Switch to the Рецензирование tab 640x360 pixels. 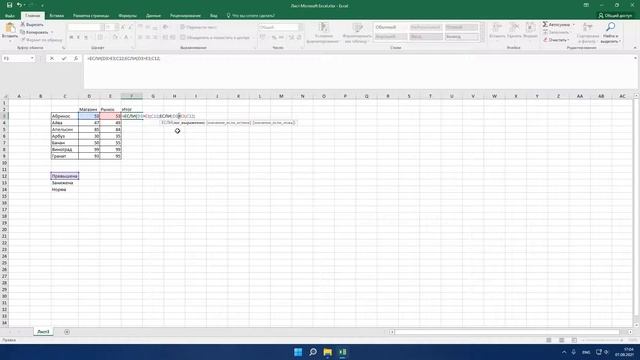185,16
